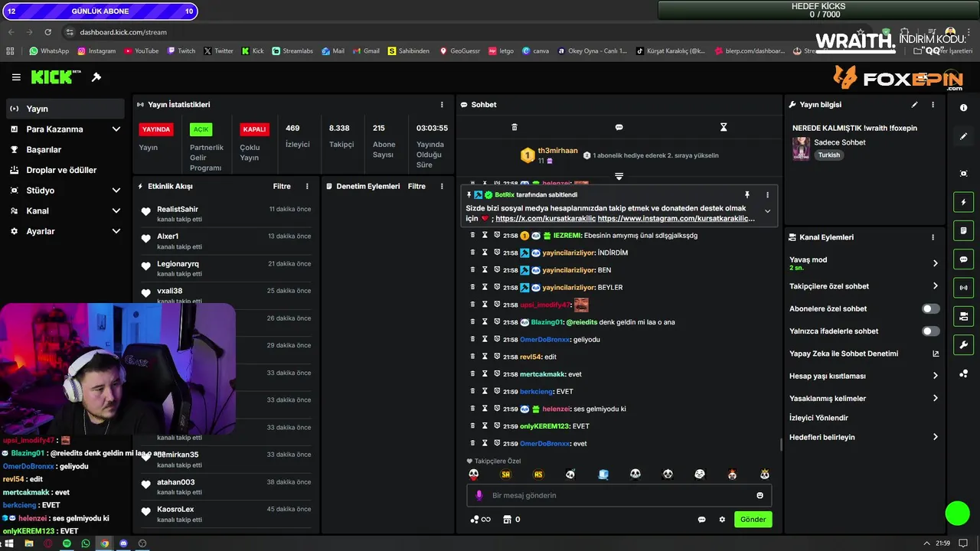The height and width of the screenshot is (551, 980).
Task: Toggle Yalnızca ifadelerle sohbet switch
Action: [x=930, y=331]
